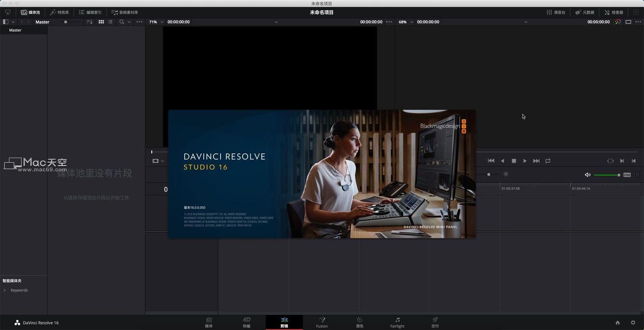Switch to single viewer mode icon
This screenshot has width=644, height=330.
(x=628, y=22)
